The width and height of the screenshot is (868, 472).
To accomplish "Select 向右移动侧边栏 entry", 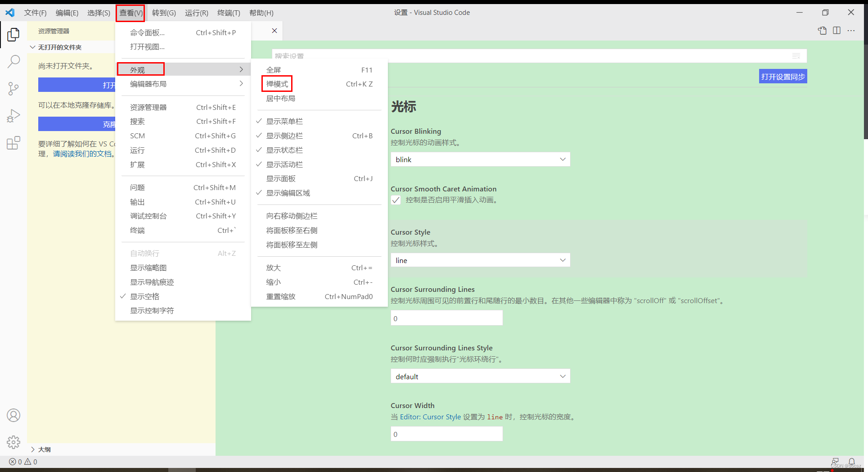I will click(x=319, y=216).
